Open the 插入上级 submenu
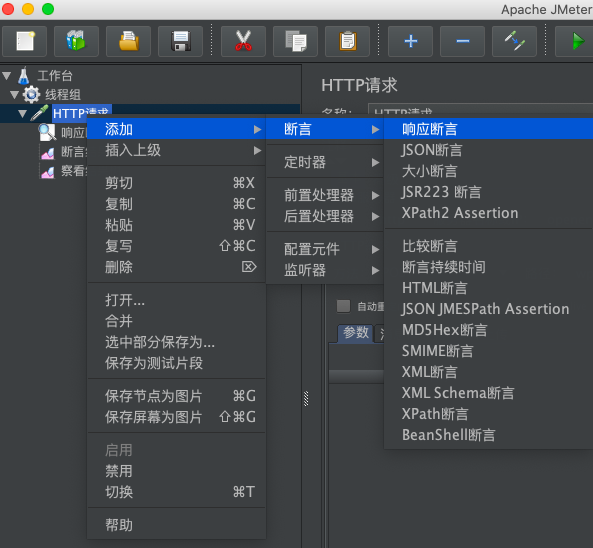593x548 pixels. [x=177, y=151]
